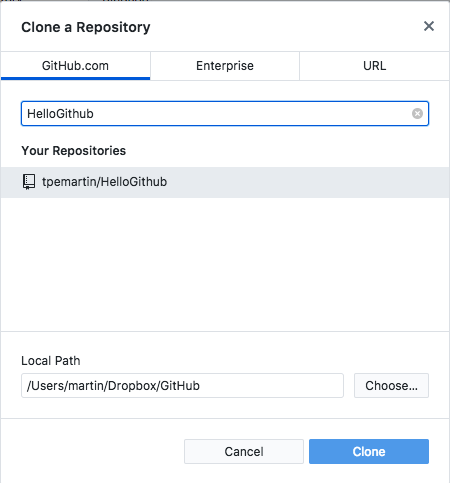450x483 pixels.
Task: Open folder picker with Choose button
Action: (x=391, y=386)
